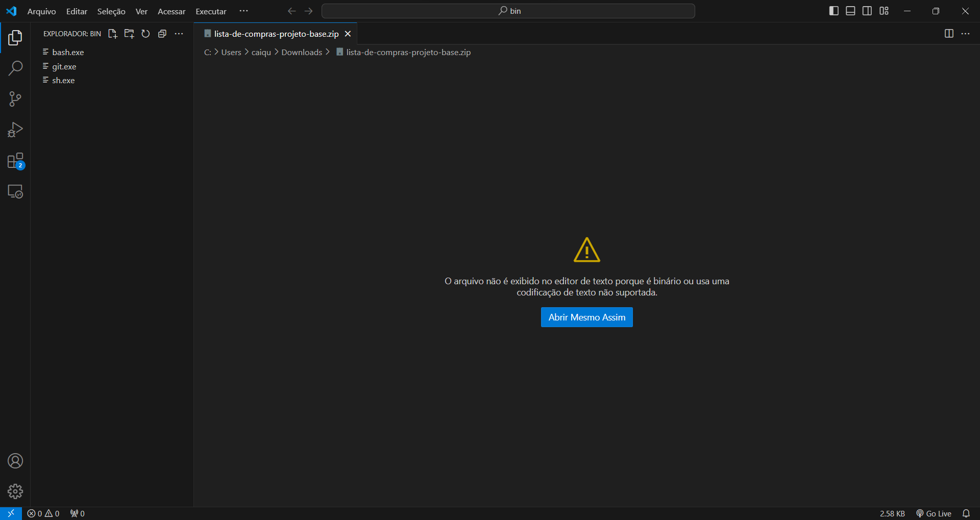Click the zip file breadcrumb segment

[403, 52]
